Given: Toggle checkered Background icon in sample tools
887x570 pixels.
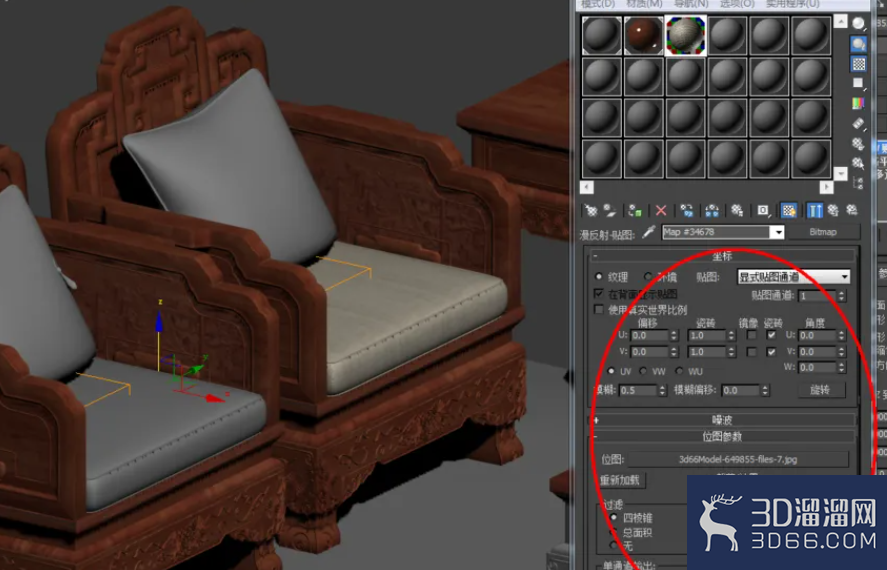Looking at the screenshot, I should pos(859,64).
